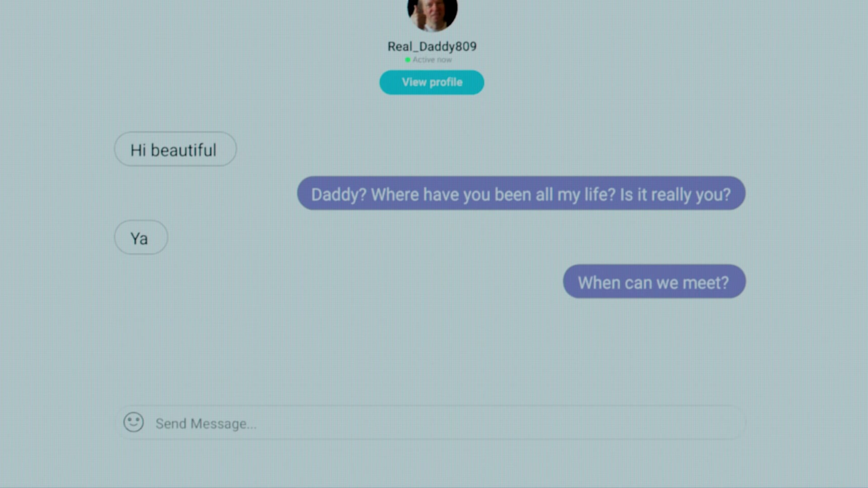
Task: Select the "Daddy? Where have you been" message
Action: click(x=521, y=193)
